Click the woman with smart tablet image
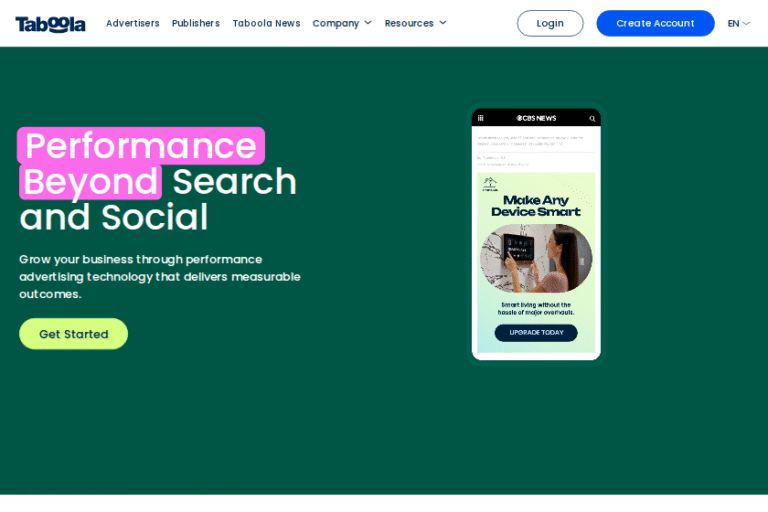 [x=536, y=258]
